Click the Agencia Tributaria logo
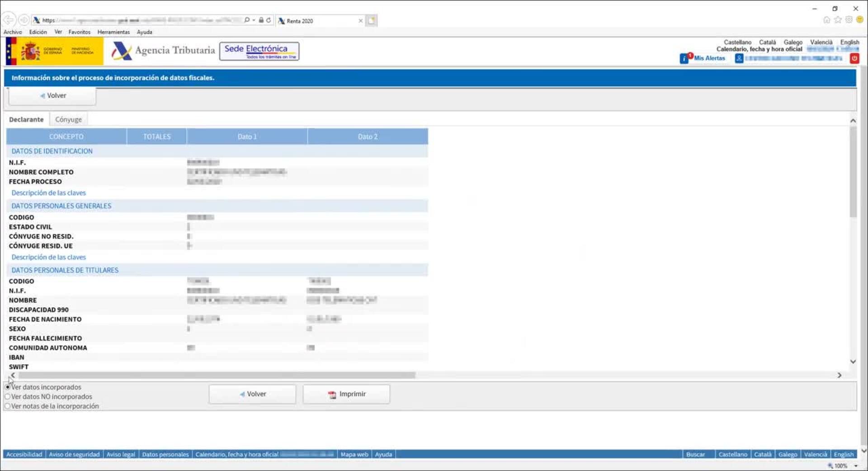The image size is (868, 471). (163, 51)
